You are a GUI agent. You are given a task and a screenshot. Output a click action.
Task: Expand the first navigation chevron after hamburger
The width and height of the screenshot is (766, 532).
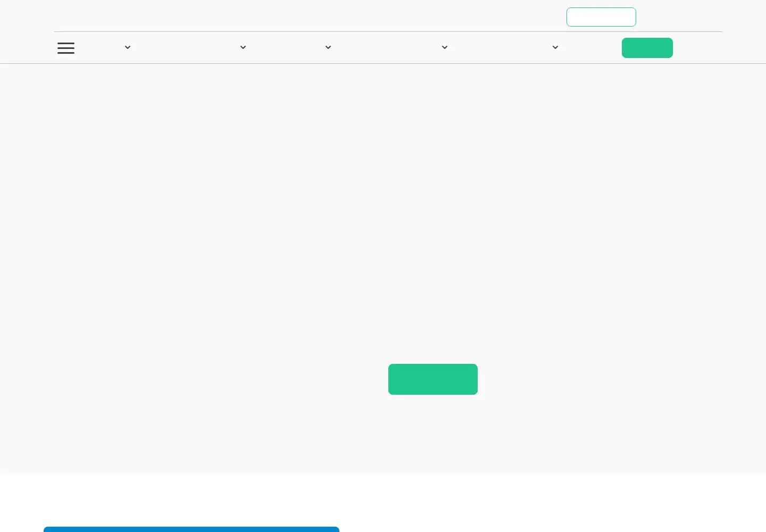(128, 47)
